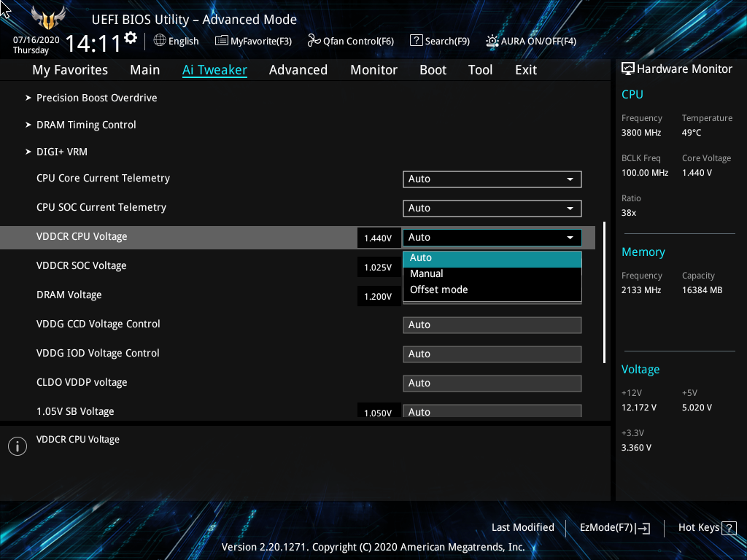Open Qfan Control(F6) fan icon
Viewport: 747px width, 560px height.
tap(314, 41)
